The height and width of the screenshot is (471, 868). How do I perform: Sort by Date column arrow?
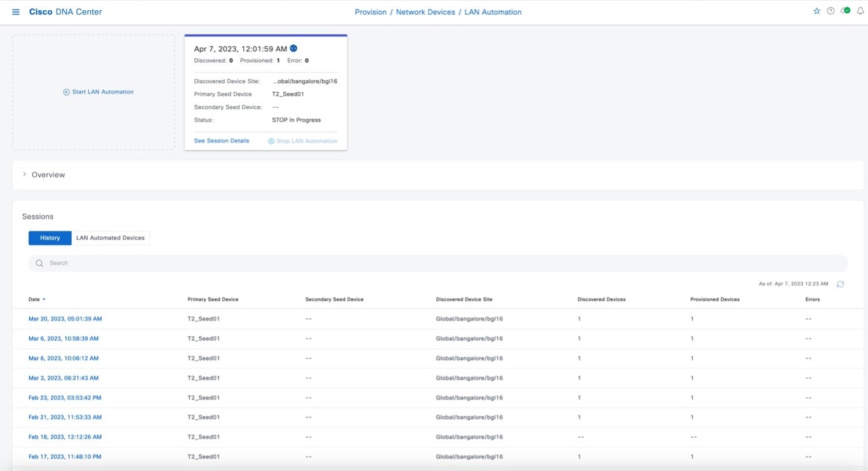[x=44, y=299]
